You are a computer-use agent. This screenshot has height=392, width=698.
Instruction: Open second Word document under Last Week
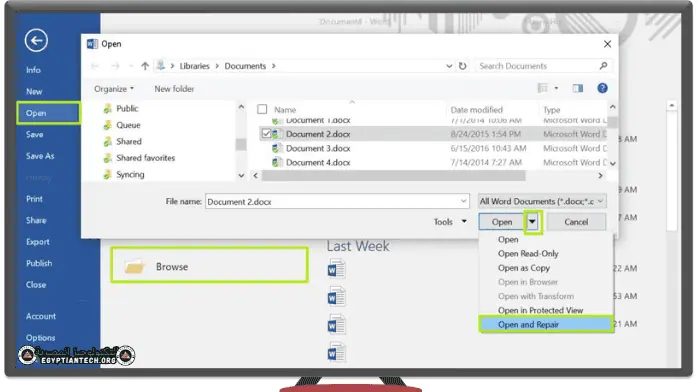[337, 297]
